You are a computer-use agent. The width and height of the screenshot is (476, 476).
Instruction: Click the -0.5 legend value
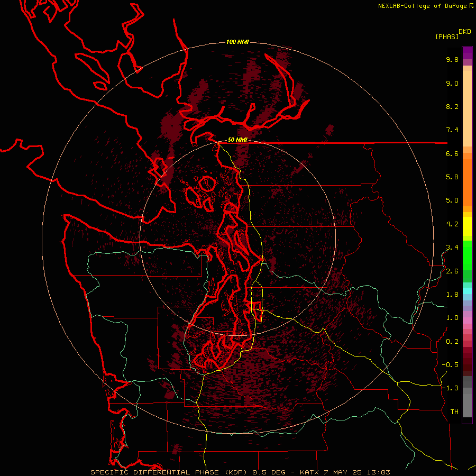pyautogui.click(x=450, y=365)
